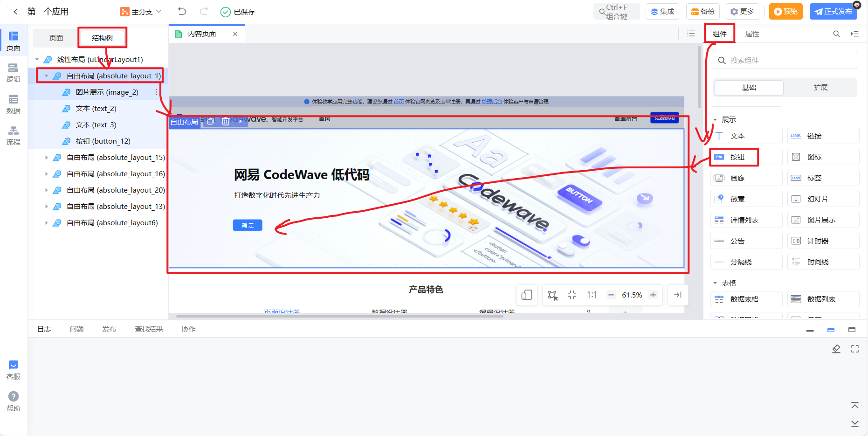This screenshot has width=868, height=436.
Task: Pick the 详情列表 component
Action: [x=746, y=220]
